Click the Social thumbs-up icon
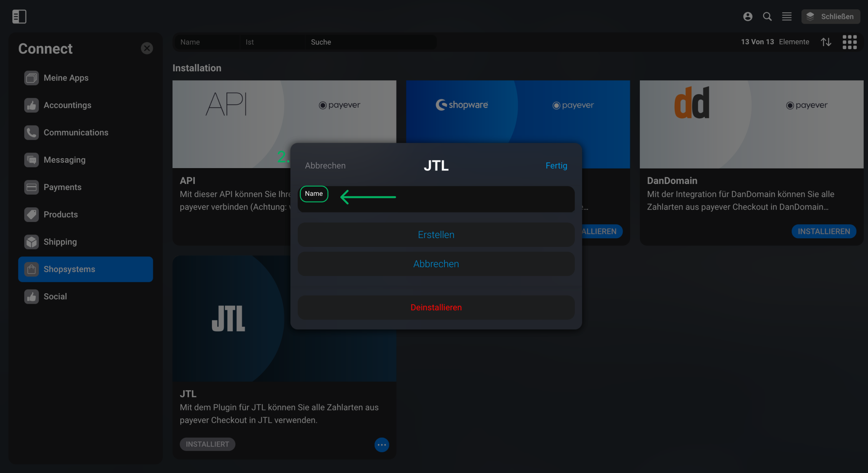This screenshot has width=868, height=473. tap(31, 296)
